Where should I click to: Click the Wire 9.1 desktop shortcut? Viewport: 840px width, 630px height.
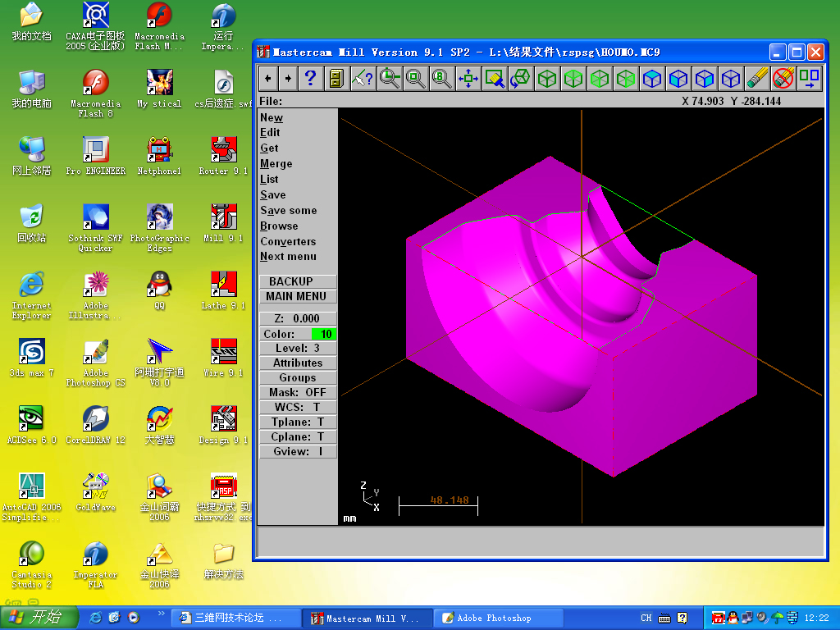[x=223, y=358]
